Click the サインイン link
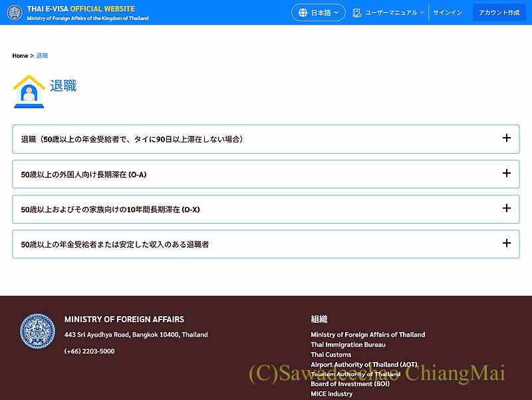 tap(448, 13)
